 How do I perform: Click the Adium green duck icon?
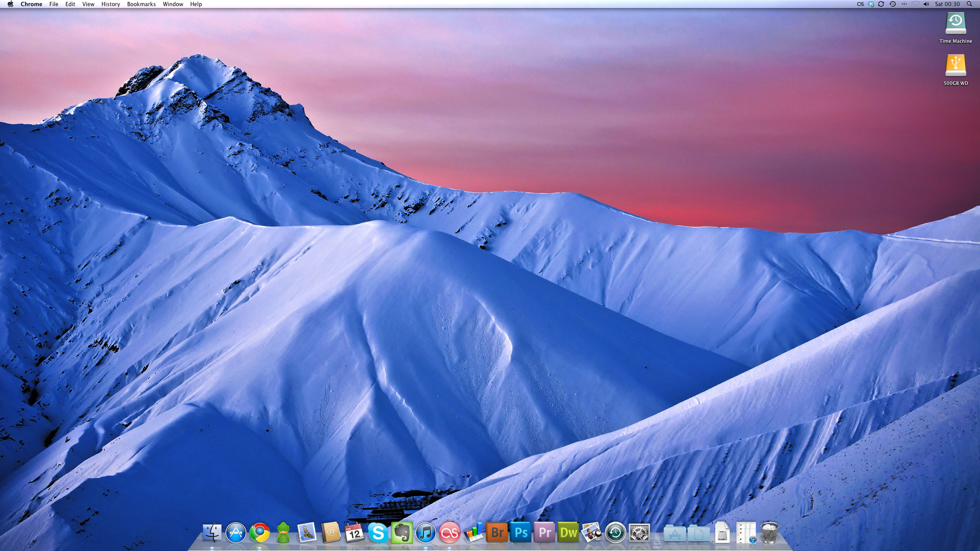283,533
